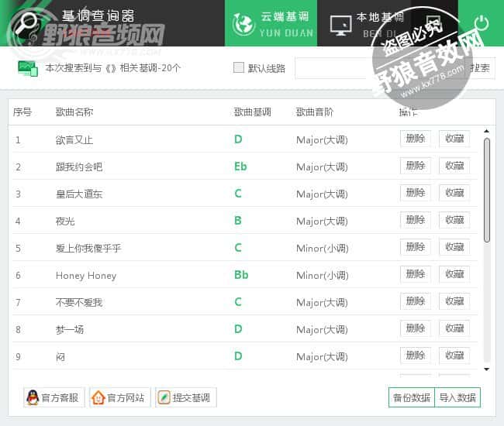The width and height of the screenshot is (504, 426).
Task: Click the globe icon for cloud keys
Action: 243,24
